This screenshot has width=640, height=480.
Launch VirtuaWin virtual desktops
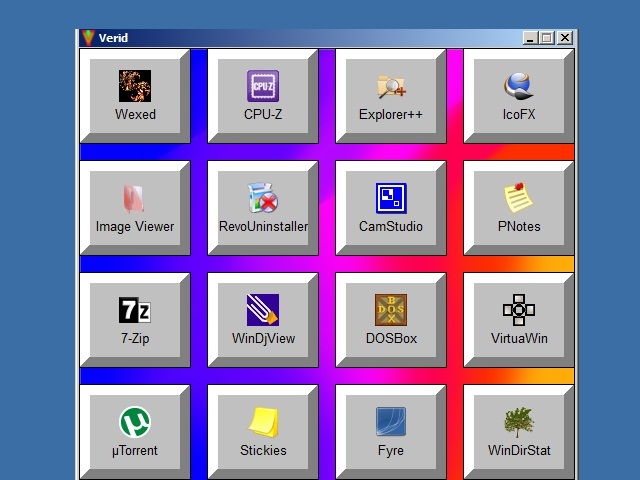click(x=519, y=320)
